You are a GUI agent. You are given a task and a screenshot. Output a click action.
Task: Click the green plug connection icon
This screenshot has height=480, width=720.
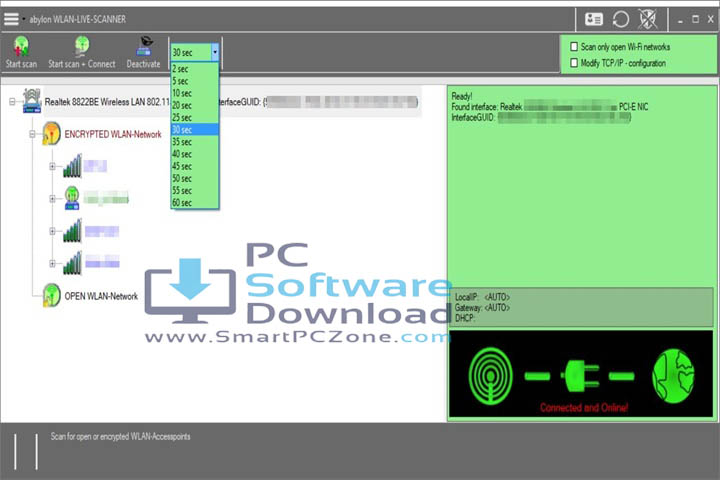[579, 376]
